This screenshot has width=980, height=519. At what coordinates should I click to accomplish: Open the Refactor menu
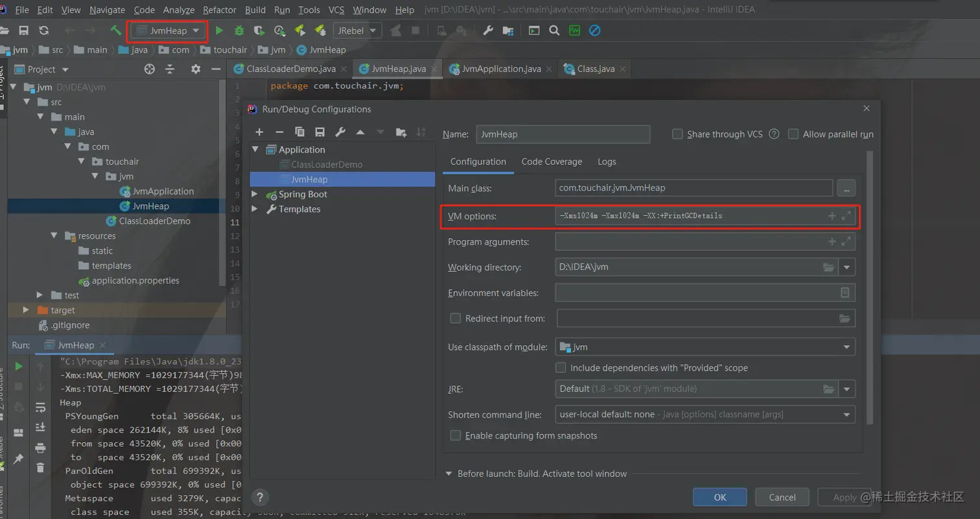220,10
